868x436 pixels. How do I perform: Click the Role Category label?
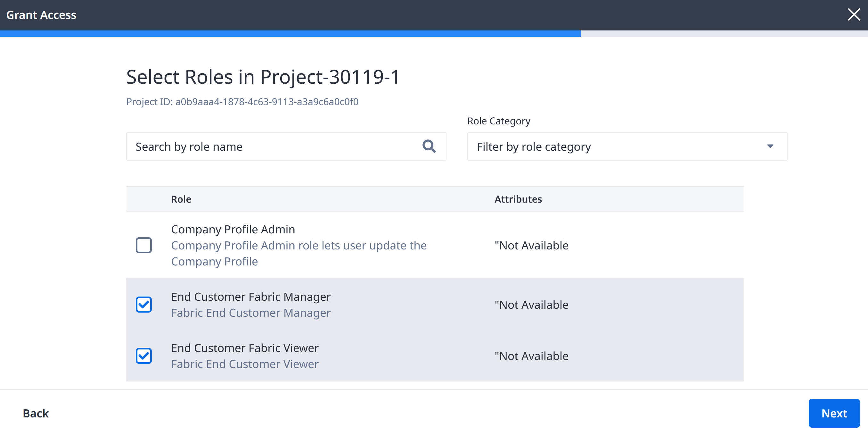(x=499, y=121)
